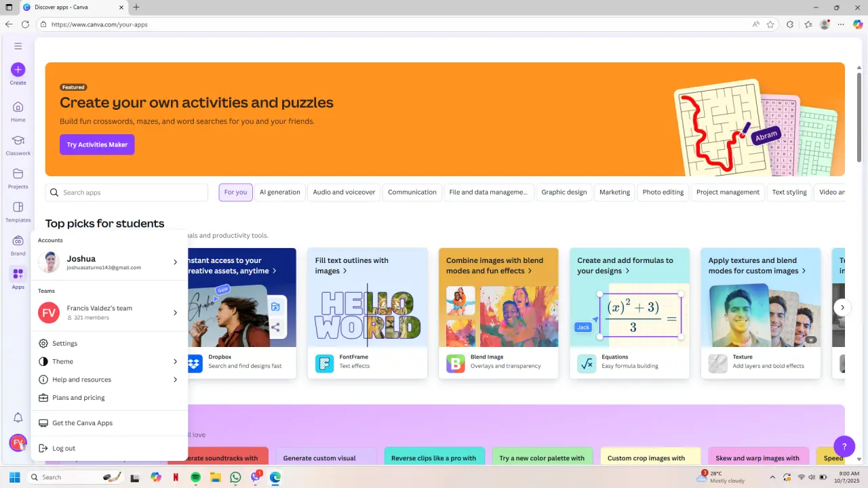This screenshot has height=488, width=868.
Task: Choose Plans and pricing in the menu
Action: tap(109, 398)
